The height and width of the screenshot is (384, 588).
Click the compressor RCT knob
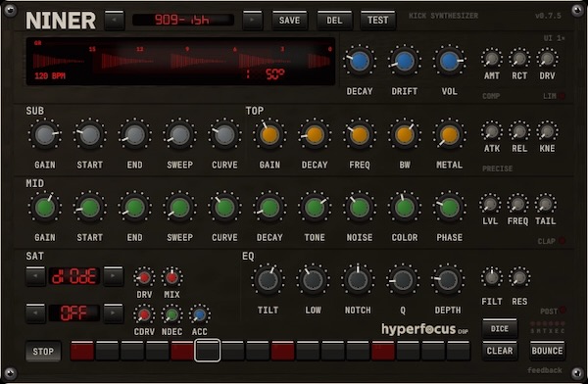point(519,59)
